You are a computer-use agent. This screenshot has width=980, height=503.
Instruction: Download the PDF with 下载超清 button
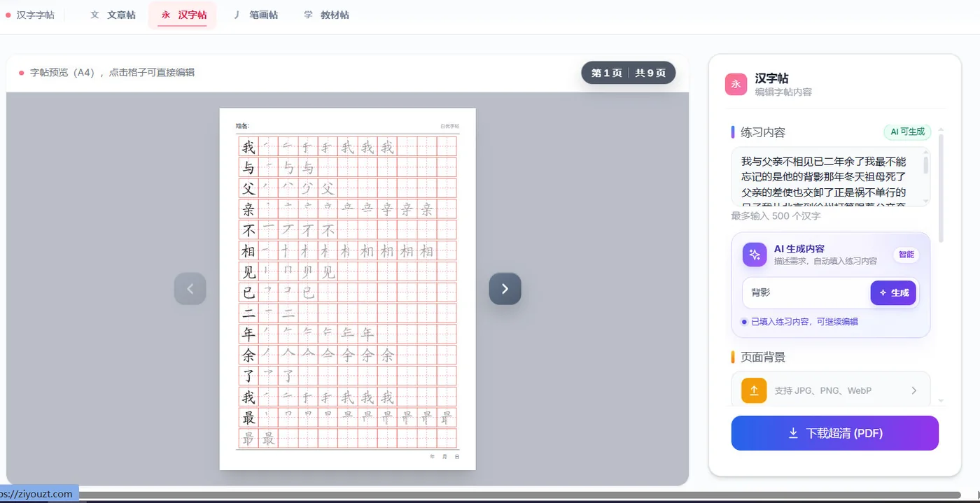pos(835,433)
